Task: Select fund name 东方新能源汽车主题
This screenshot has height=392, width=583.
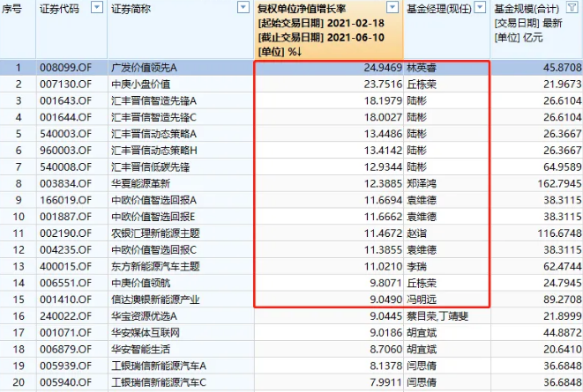Action: (x=155, y=267)
